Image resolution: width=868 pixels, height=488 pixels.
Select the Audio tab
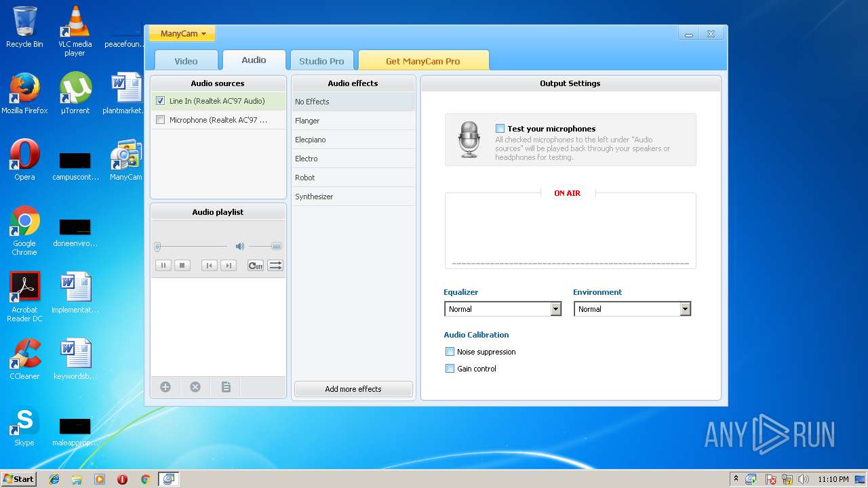click(254, 60)
